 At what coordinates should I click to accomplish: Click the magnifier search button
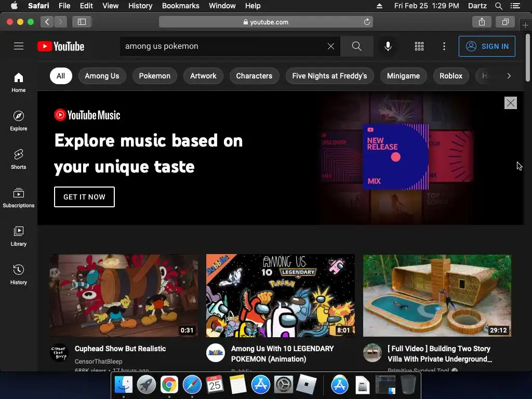(x=356, y=46)
